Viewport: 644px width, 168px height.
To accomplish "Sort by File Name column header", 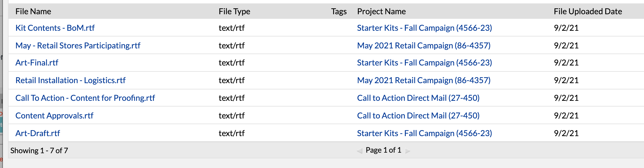I will pyautogui.click(x=33, y=11).
